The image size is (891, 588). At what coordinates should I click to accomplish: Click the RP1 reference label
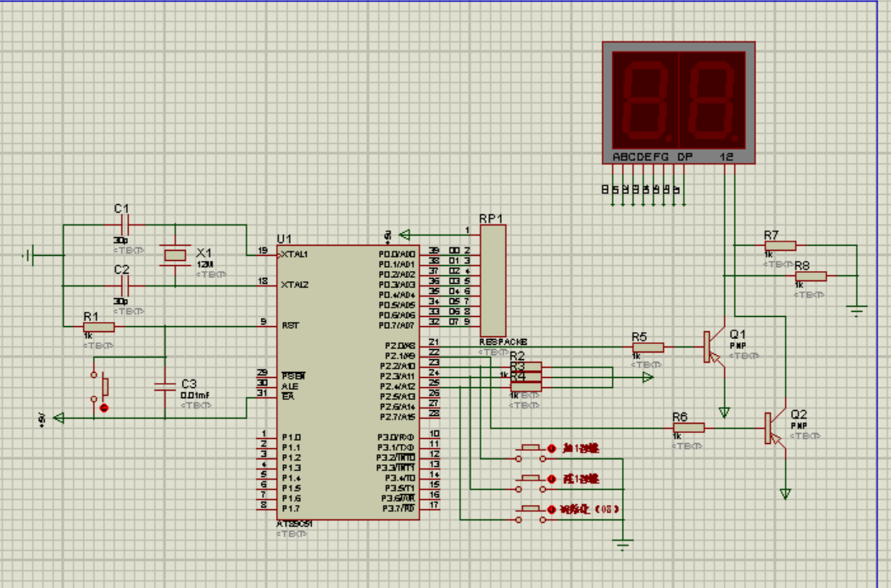(x=491, y=219)
